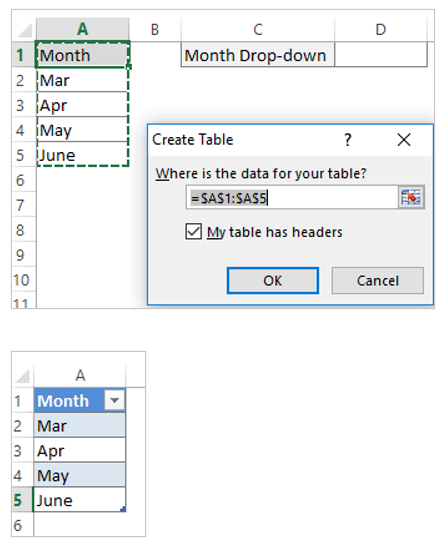Select column A header in upper sheet

[x=82, y=29]
